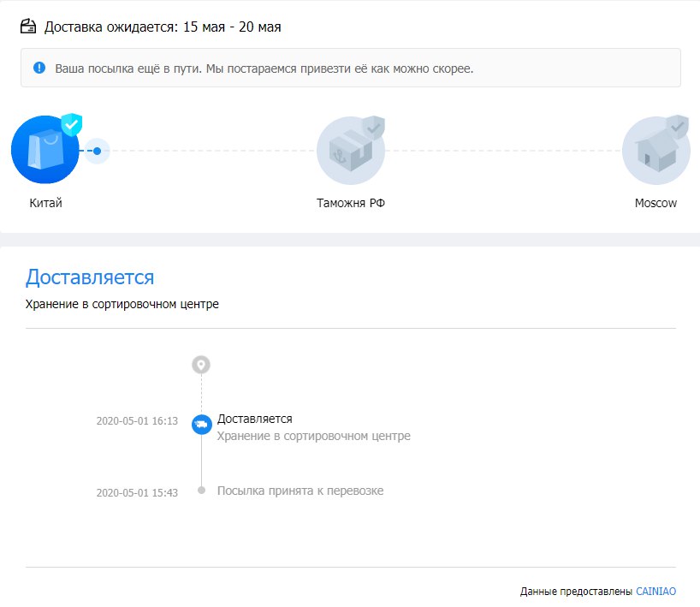Click the grey location pin timeline marker

tap(201, 365)
